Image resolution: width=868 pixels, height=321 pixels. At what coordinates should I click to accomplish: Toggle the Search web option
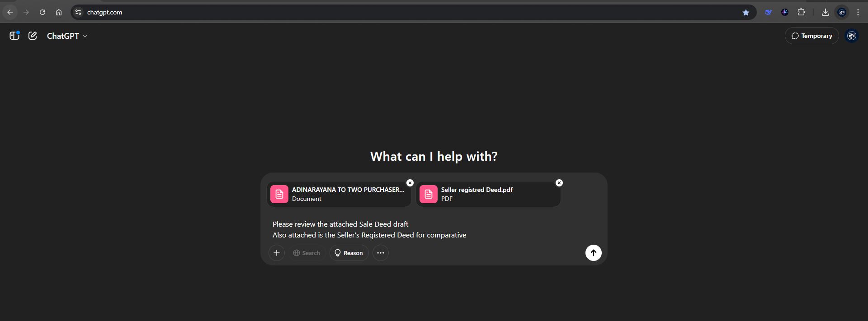tap(307, 253)
